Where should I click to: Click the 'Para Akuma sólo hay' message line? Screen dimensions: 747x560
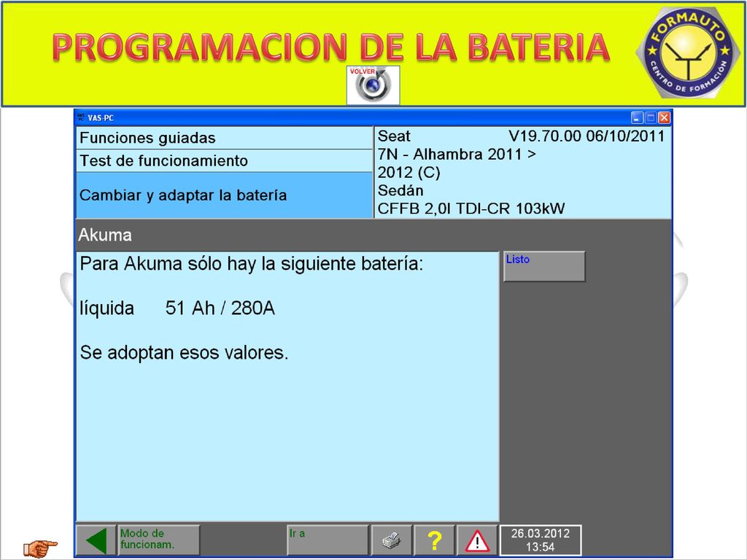tap(252, 264)
